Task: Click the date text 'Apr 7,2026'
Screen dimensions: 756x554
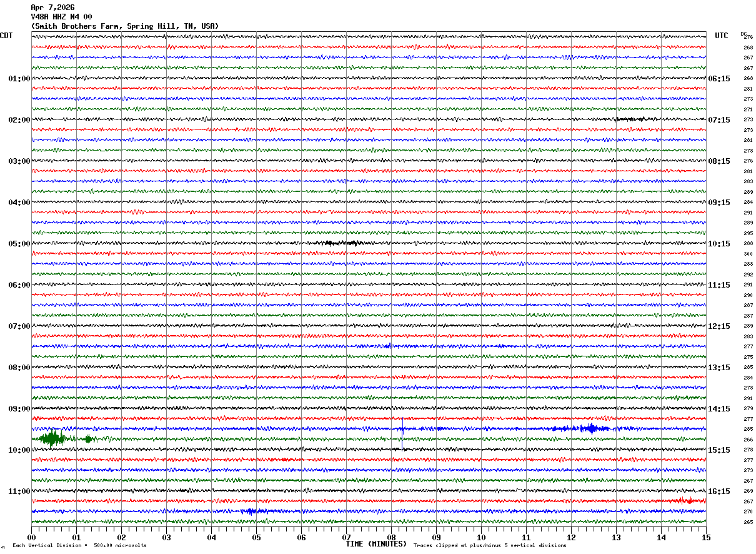Action: (x=52, y=8)
